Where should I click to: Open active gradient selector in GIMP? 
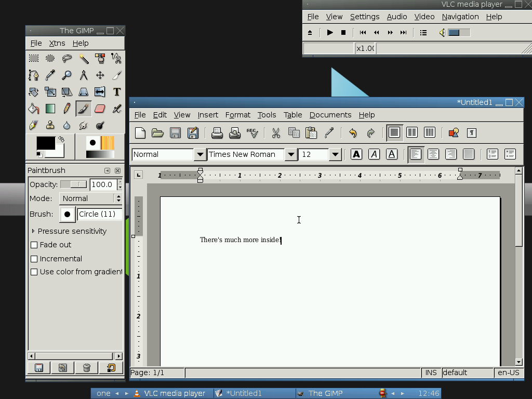[x=100, y=154]
